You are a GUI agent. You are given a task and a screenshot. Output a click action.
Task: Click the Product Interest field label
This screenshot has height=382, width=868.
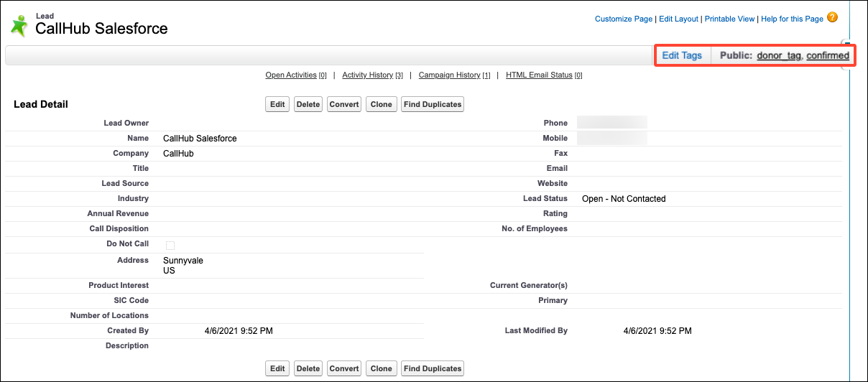pyautogui.click(x=119, y=286)
